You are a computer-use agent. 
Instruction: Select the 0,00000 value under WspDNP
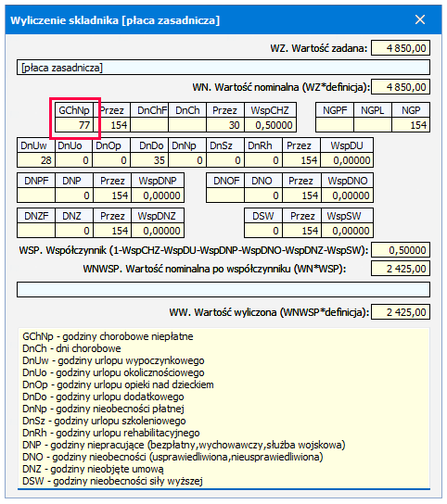tap(158, 195)
